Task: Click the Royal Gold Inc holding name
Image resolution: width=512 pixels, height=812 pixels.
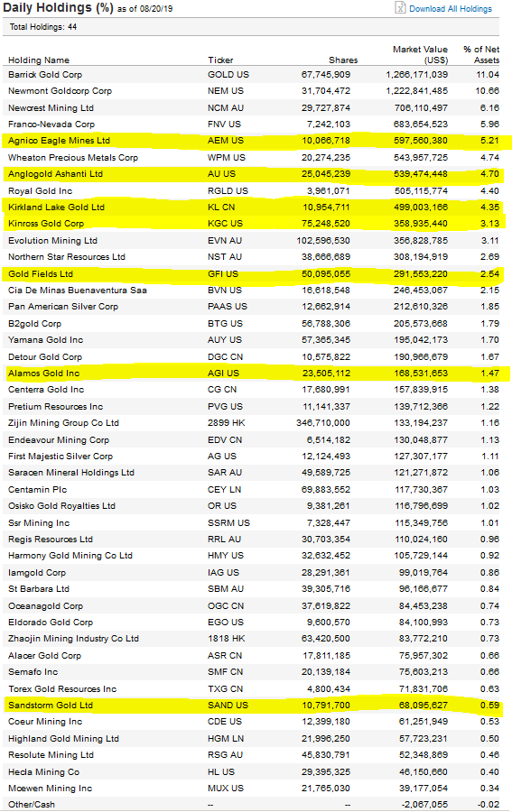Action: [x=41, y=191]
